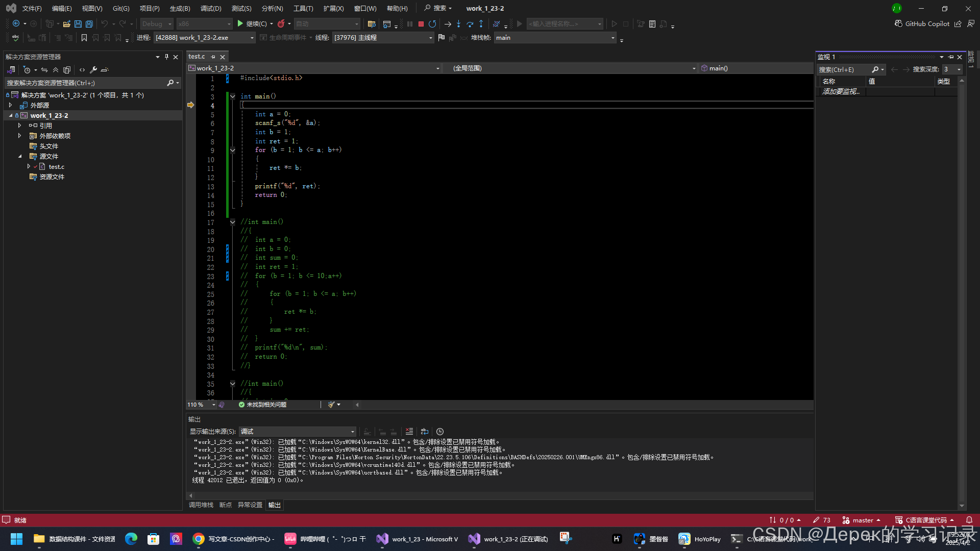The height and width of the screenshot is (551, 980).
Task: Clear all output with red X icon
Action: [x=409, y=432]
